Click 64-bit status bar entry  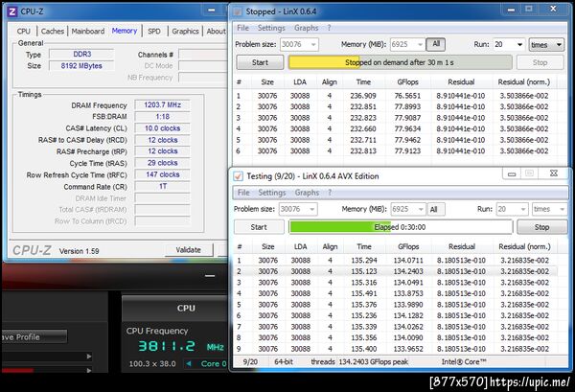point(284,362)
